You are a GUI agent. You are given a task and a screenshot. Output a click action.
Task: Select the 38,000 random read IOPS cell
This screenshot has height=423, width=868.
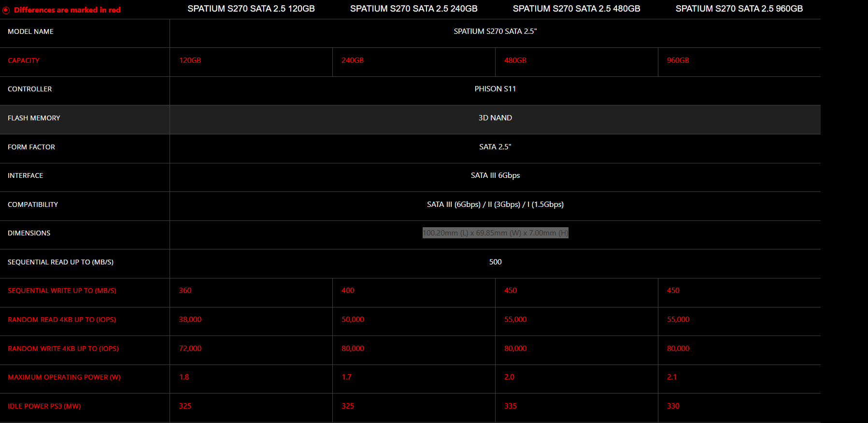(x=190, y=320)
